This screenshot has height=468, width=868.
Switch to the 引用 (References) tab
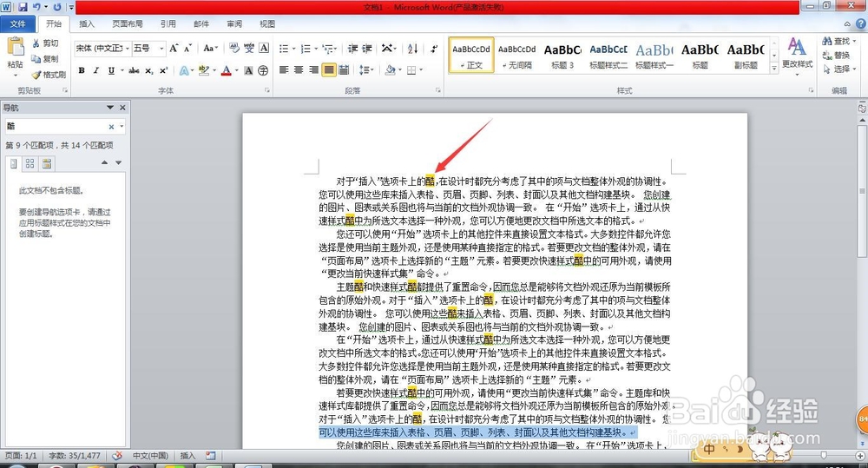point(168,23)
